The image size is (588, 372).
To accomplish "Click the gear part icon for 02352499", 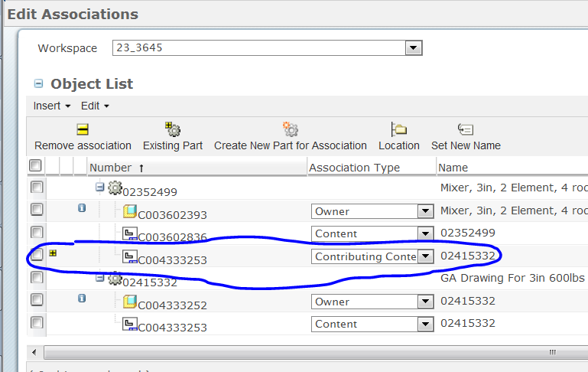I will (x=115, y=188).
